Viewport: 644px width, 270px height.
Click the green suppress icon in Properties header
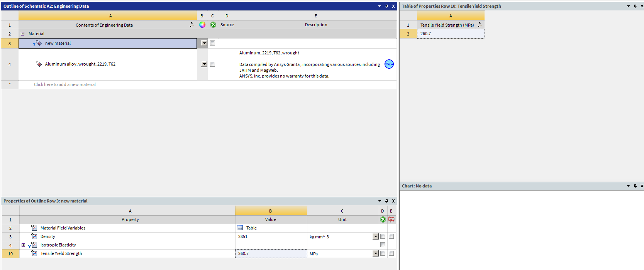[383, 219]
